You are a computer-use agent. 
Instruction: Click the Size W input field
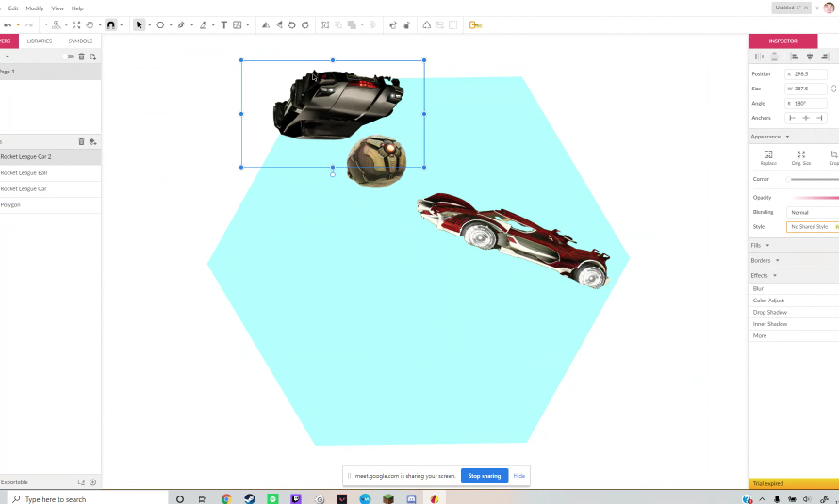coord(806,89)
